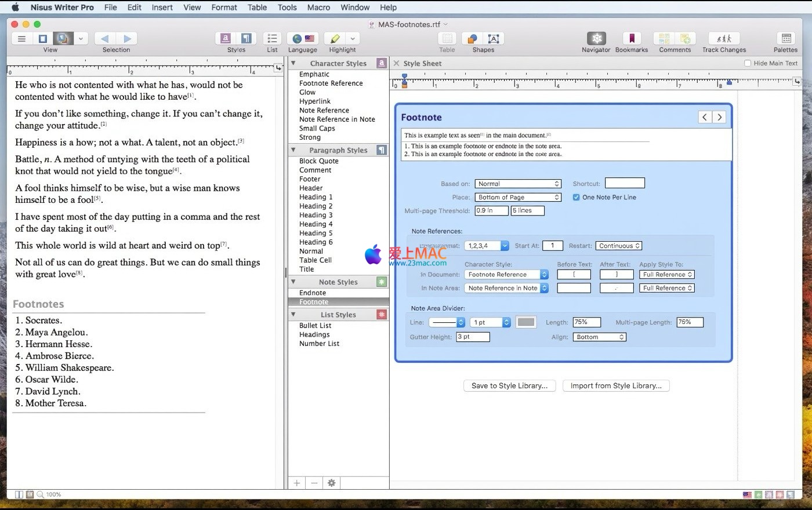Screen dimensions: 812x510
Task: Click Import from Style Library button
Action: tap(615, 386)
